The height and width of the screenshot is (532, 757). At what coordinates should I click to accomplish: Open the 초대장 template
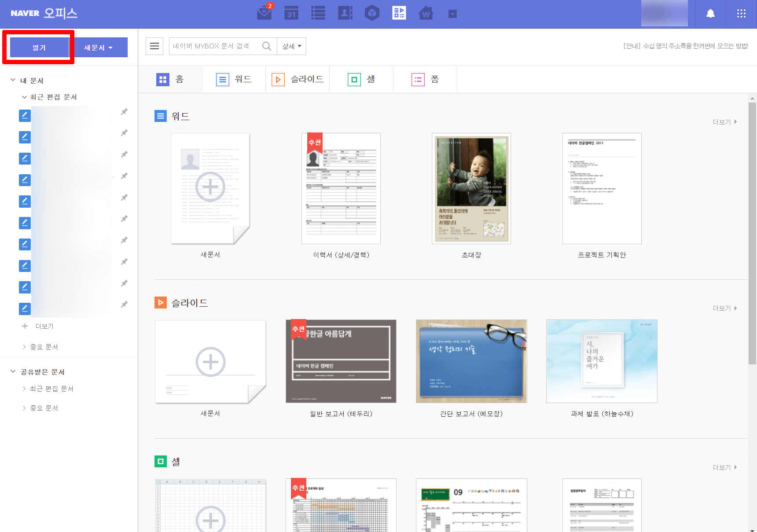click(471, 188)
